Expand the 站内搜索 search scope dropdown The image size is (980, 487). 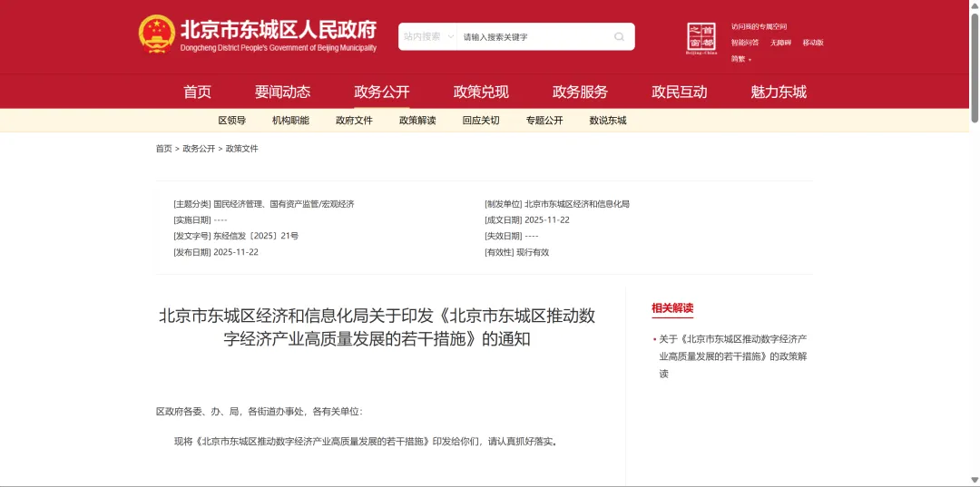tap(428, 37)
